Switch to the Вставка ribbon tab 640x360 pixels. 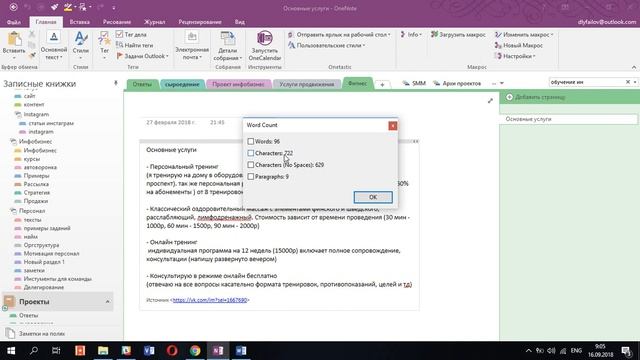pos(80,22)
